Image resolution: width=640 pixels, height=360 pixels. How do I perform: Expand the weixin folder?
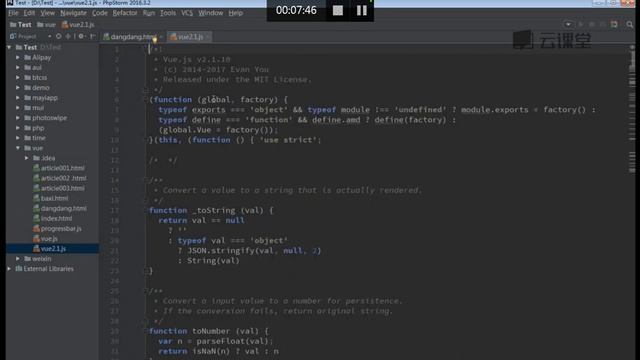coord(18,259)
